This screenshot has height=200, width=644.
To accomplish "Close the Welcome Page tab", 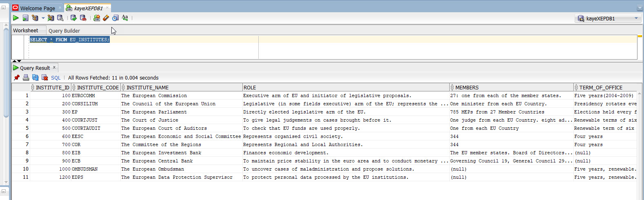I will [x=60, y=8].
